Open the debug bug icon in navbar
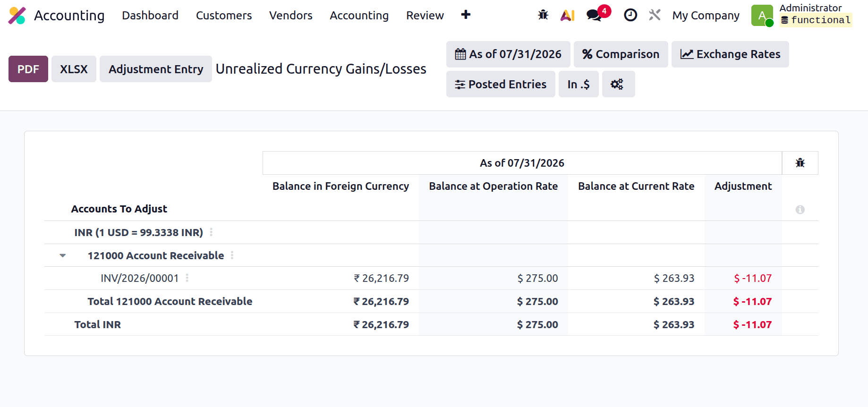868x407 pixels. (x=543, y=15)
